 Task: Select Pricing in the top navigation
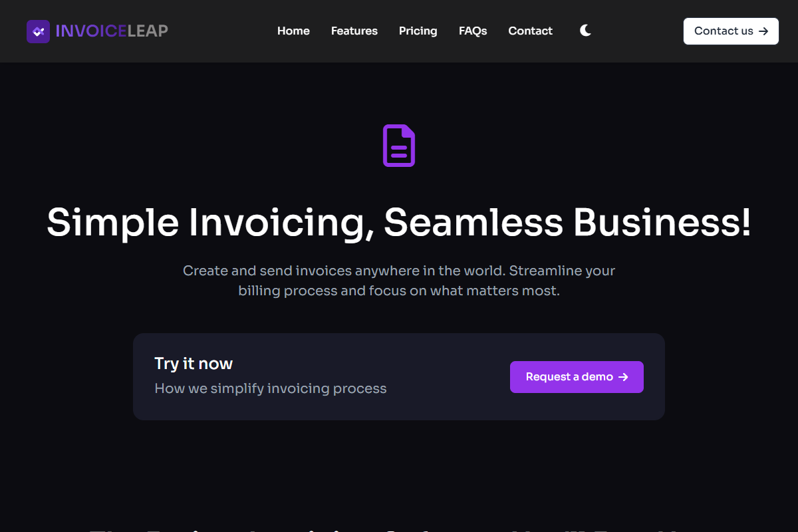(418, 31)
